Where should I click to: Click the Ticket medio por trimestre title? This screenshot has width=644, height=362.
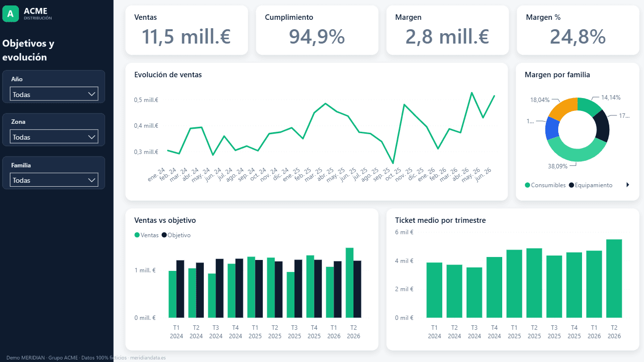tap(440, 220)
